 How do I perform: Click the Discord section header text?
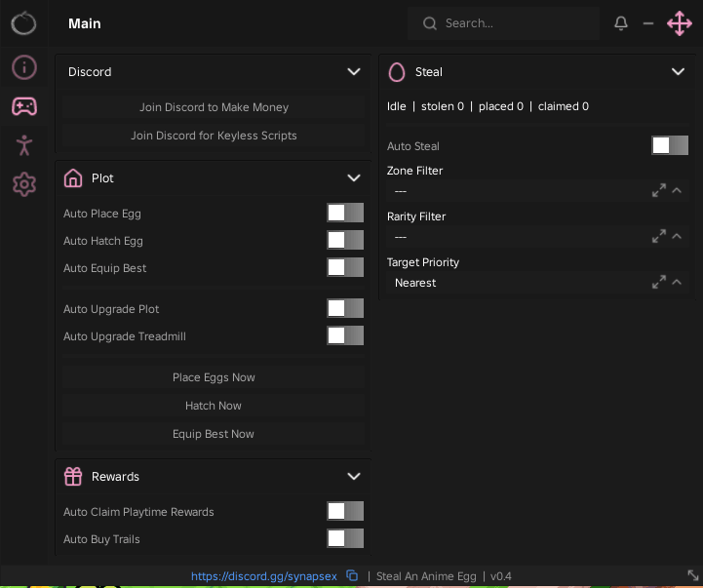(x=90, y=72)
